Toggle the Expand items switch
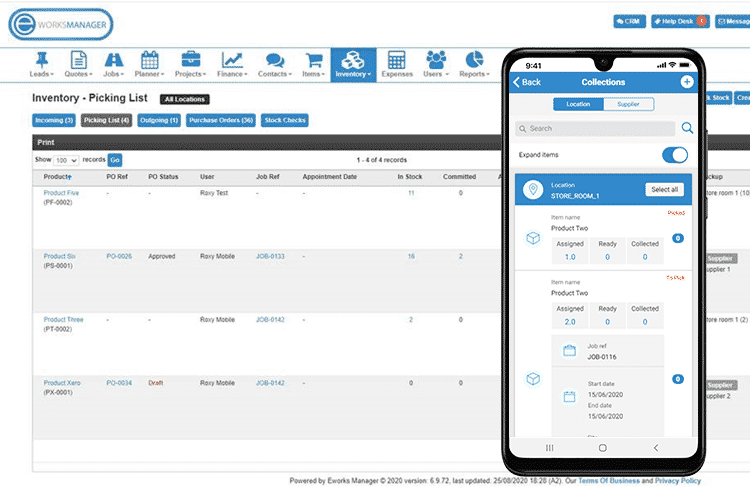The image size is (750, 500). 675,155
